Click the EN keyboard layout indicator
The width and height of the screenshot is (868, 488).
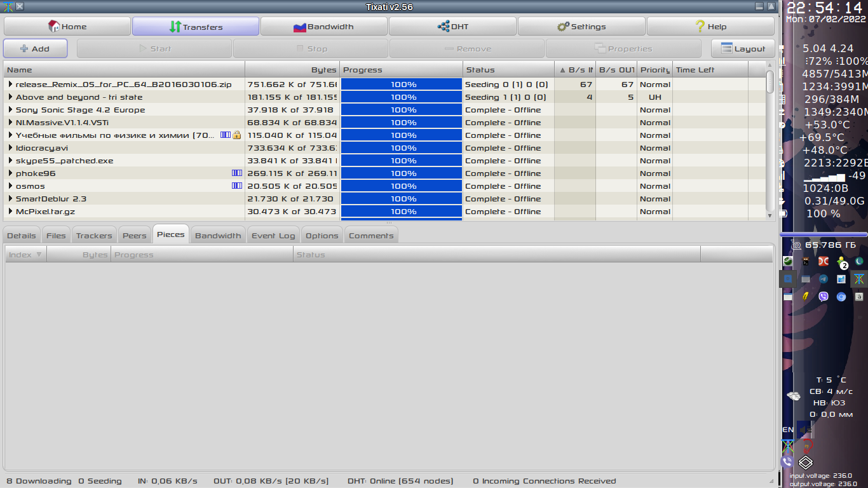tap(788, 430)
